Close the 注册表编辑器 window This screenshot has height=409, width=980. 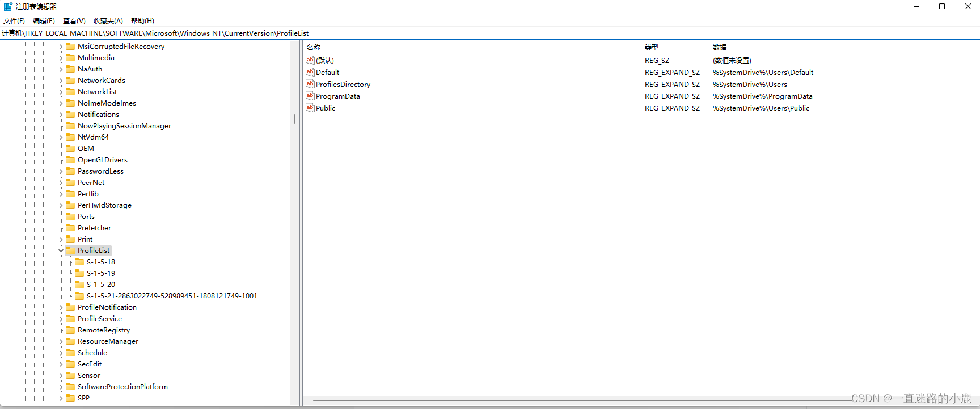click(968, 6)
